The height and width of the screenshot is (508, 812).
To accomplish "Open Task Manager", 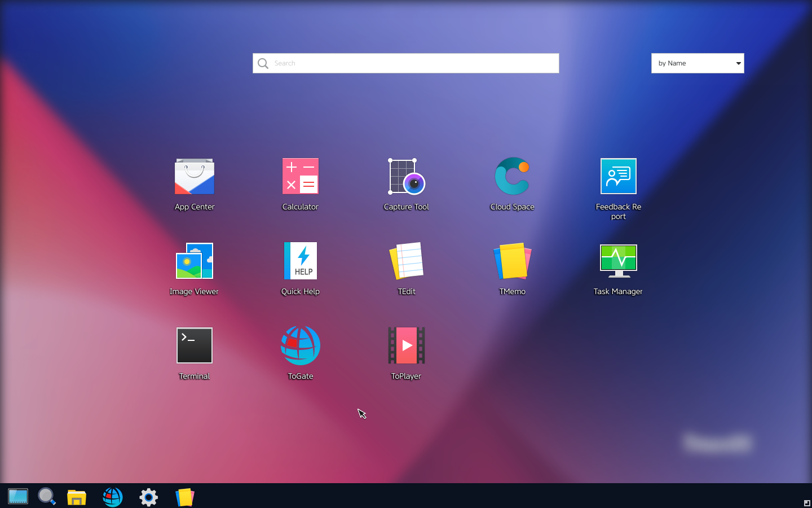I will (618, 261).
